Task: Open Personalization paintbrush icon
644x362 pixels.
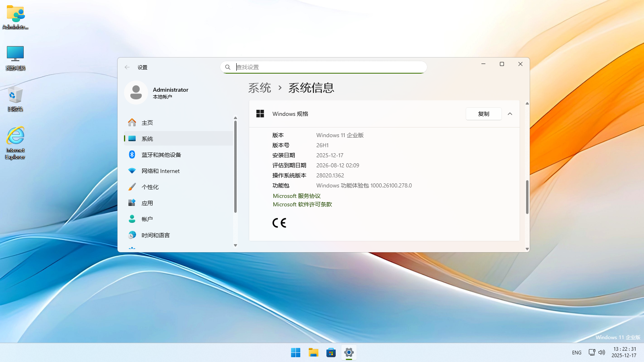Action: point(132,187)
